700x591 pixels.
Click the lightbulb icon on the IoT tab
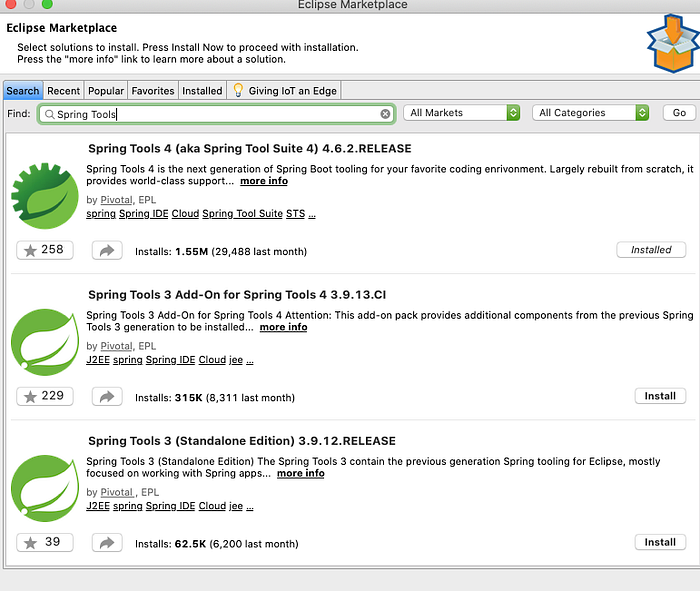(x=238, y=90)
